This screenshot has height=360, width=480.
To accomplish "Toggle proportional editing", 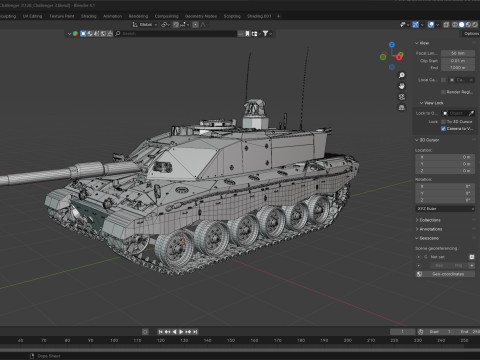I will tap(195, 25).
